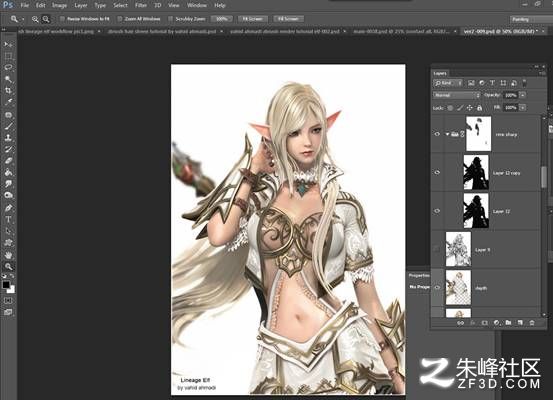Open the Zoom tool preset picker arrow
The width and height of the screenshot is (553, 400).
23,19
